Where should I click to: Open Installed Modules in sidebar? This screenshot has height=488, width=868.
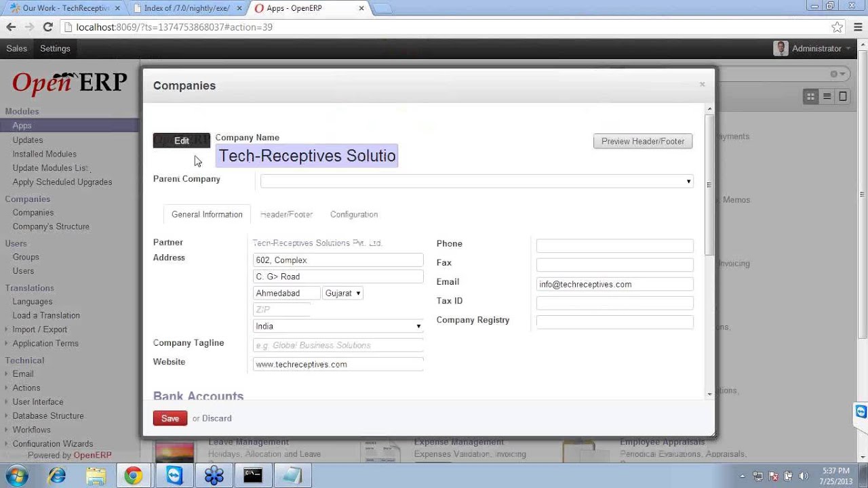coord(45,154)
